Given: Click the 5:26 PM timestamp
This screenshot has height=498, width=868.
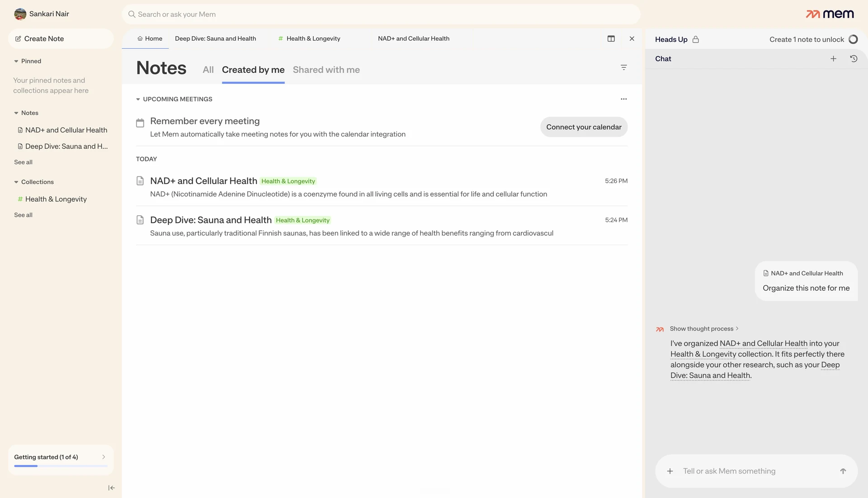Looking at the screenshot, I should coord(616,181).
